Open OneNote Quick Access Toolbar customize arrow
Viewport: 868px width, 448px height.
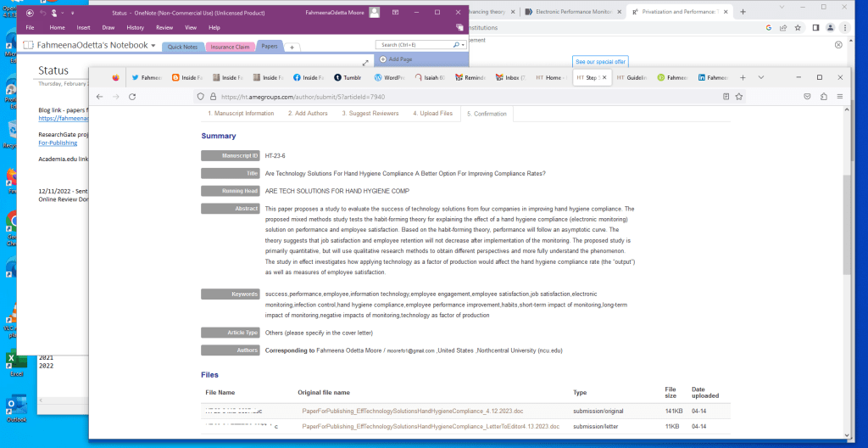[73, 13]
